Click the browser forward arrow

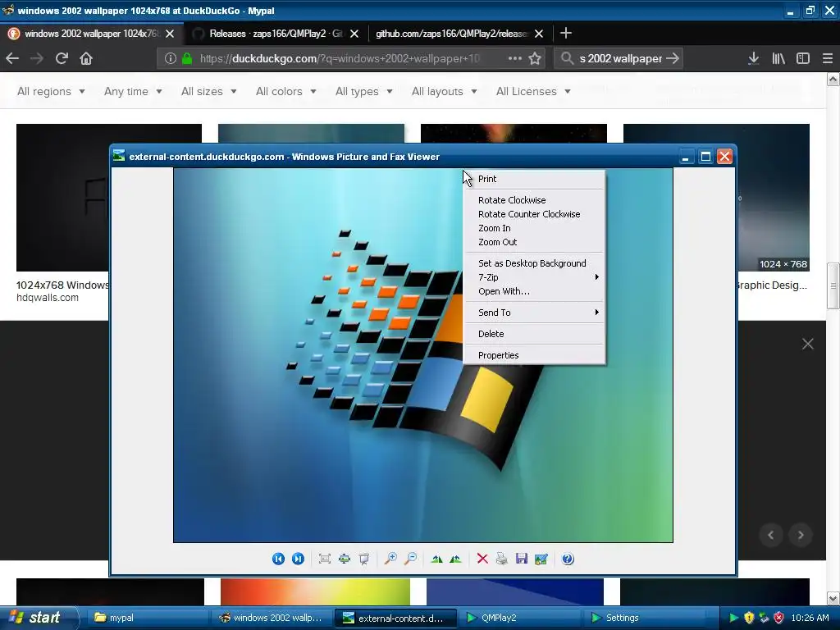[x=36, y=58]
